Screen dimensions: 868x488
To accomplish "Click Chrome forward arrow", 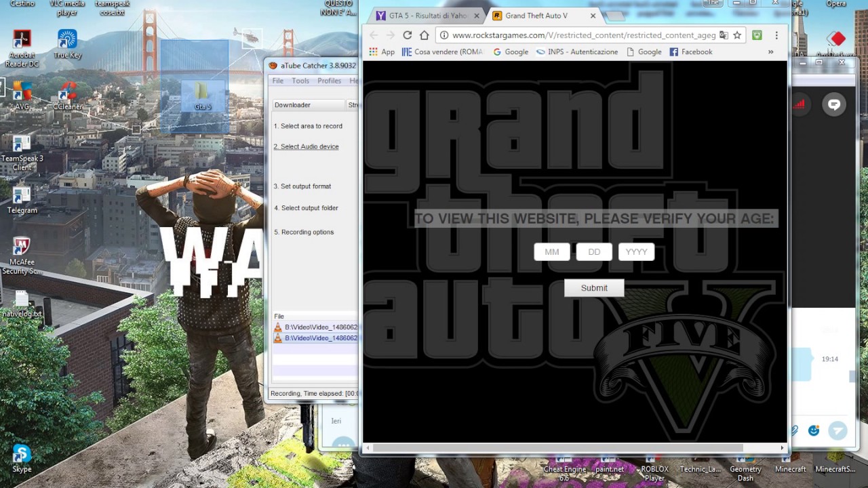I will coord(390,35).
